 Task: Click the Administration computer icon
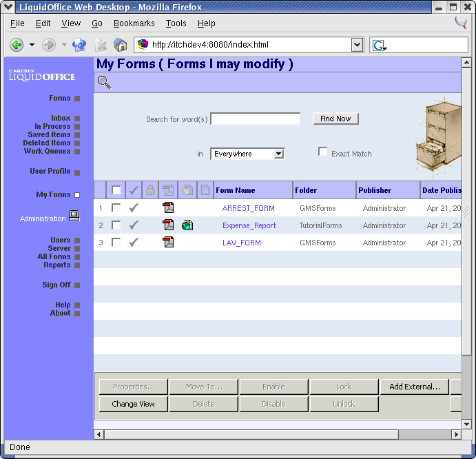(x=74, y=216)
